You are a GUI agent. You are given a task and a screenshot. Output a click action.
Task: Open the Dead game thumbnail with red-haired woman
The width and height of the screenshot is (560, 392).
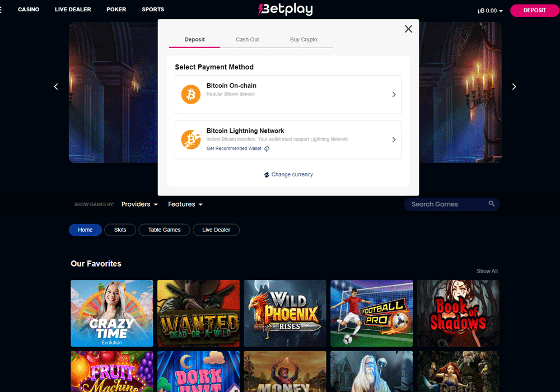(x=458, y=371)
